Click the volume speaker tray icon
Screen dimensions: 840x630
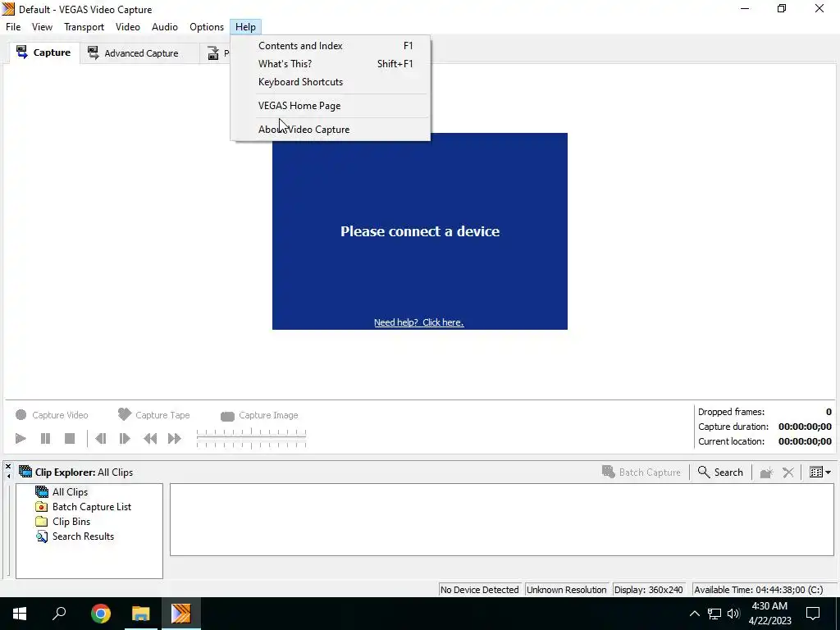click(733, 614)
